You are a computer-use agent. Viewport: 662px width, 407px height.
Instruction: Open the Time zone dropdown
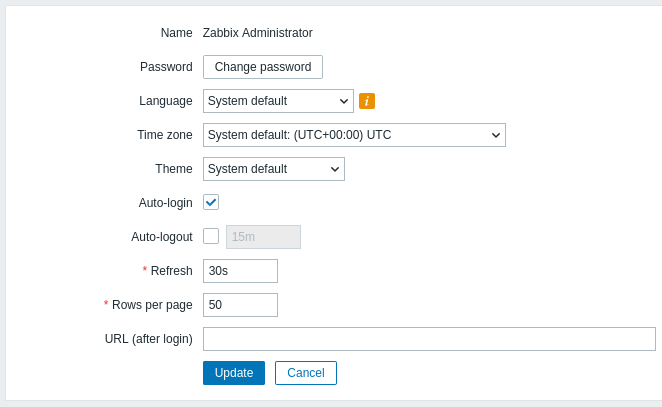[x=354, y=135]
